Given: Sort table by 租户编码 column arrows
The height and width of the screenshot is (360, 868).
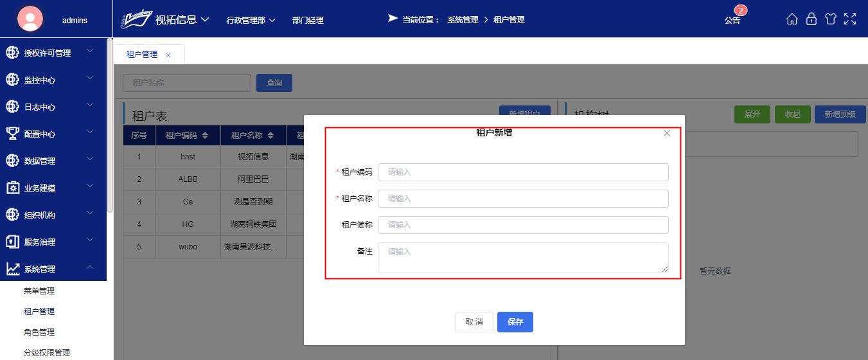Looking at the screenshot, I should point(205,136).
